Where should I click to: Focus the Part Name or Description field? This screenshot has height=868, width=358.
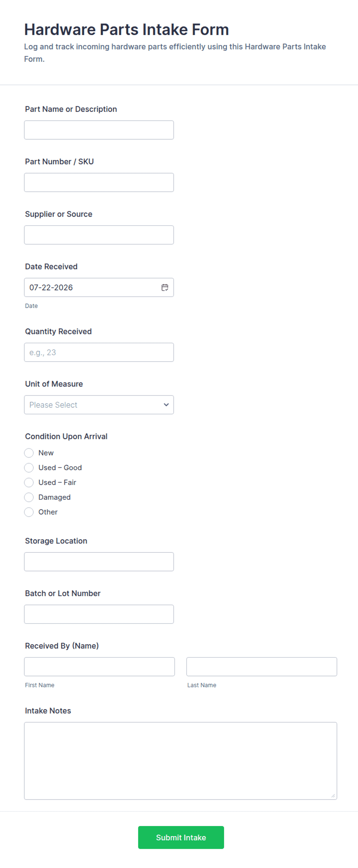(x=99, y=130)
